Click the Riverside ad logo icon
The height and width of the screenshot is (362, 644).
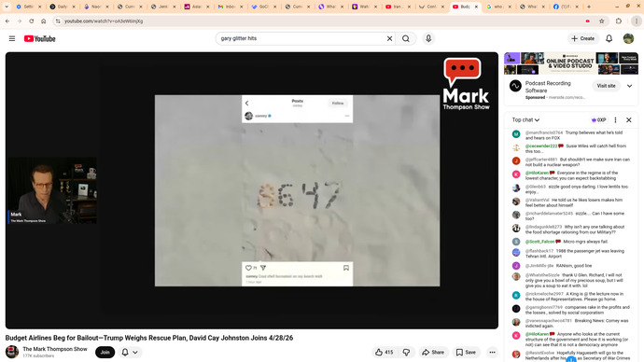click(x=515, y=86)
